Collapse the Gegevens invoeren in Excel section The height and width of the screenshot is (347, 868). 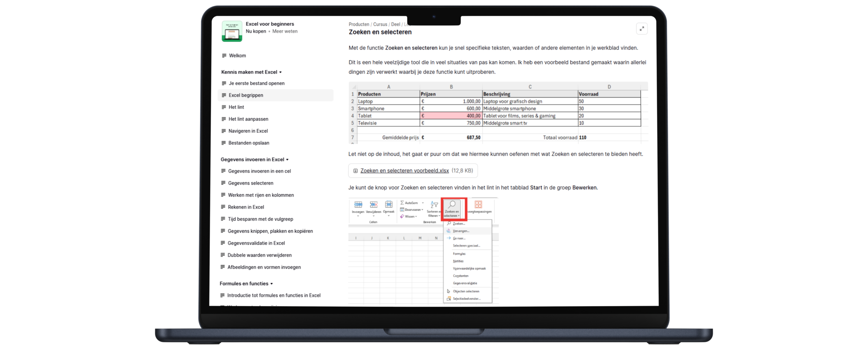288,159
